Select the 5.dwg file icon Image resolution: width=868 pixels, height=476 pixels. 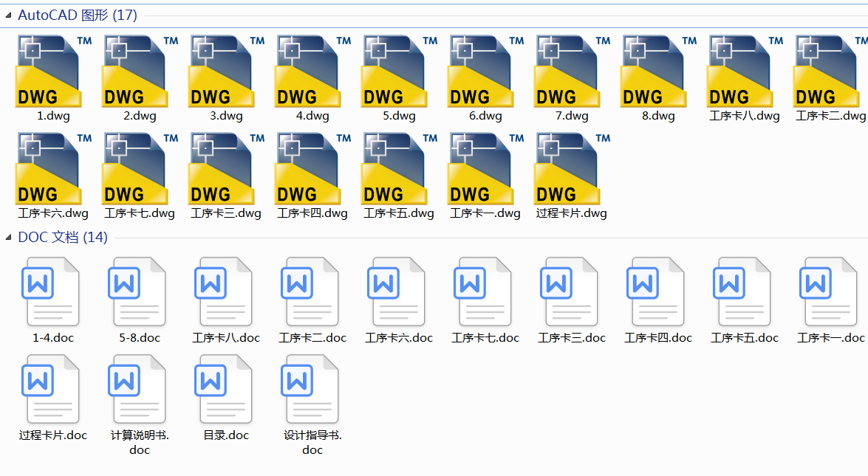coord(394,72)
